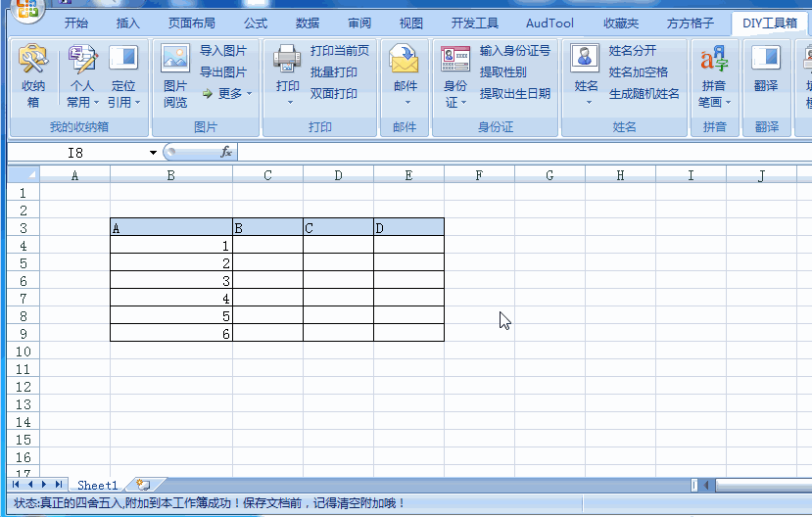The image size is (812, 517).
Task: Click the 姓名 person icon
Action: tap(586, 61)
